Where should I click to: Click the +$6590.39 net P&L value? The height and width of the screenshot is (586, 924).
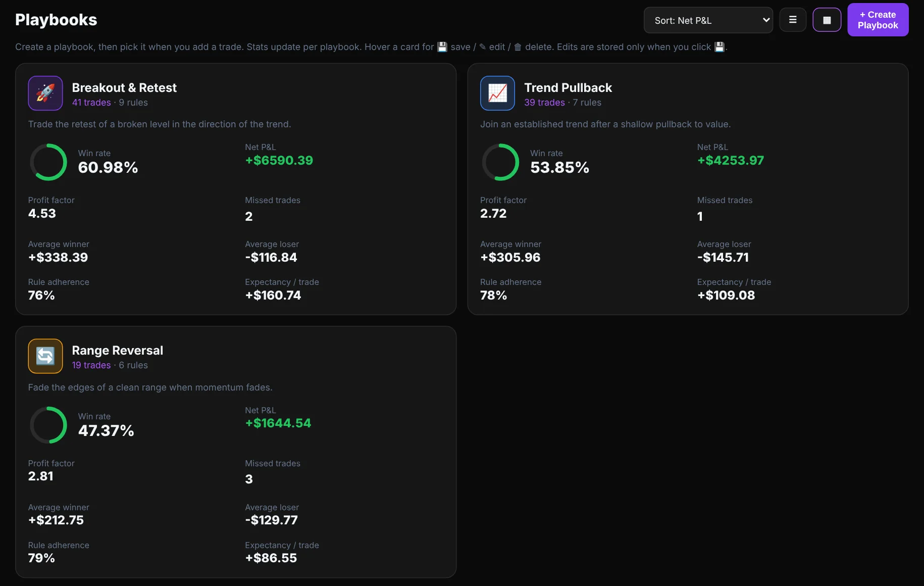tap(279, 161)
